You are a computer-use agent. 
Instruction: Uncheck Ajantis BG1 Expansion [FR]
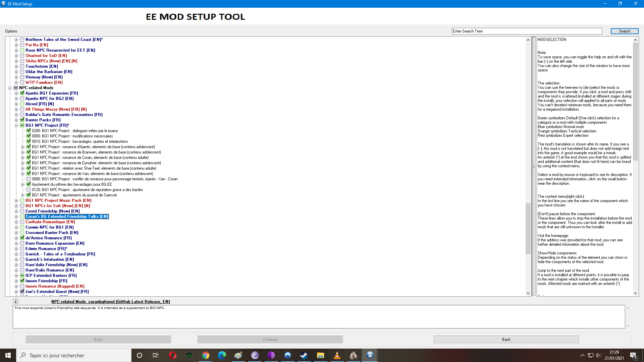coord(22,93)
